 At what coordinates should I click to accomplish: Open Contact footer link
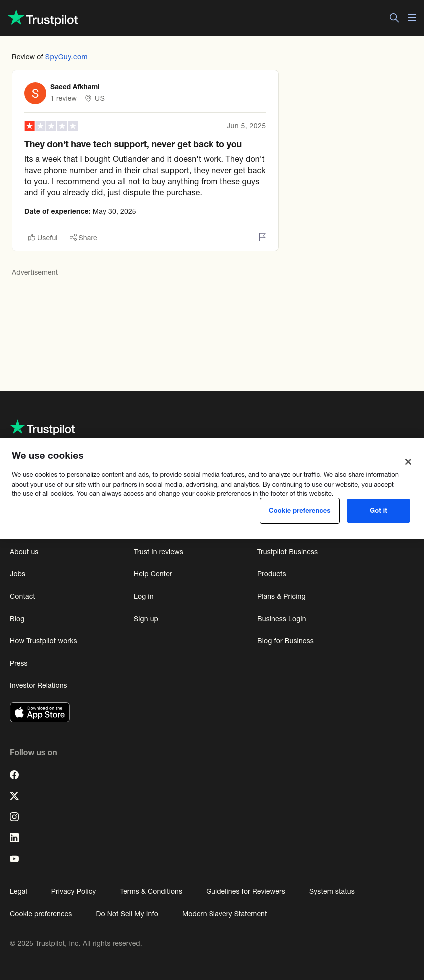tap(22, 596)
